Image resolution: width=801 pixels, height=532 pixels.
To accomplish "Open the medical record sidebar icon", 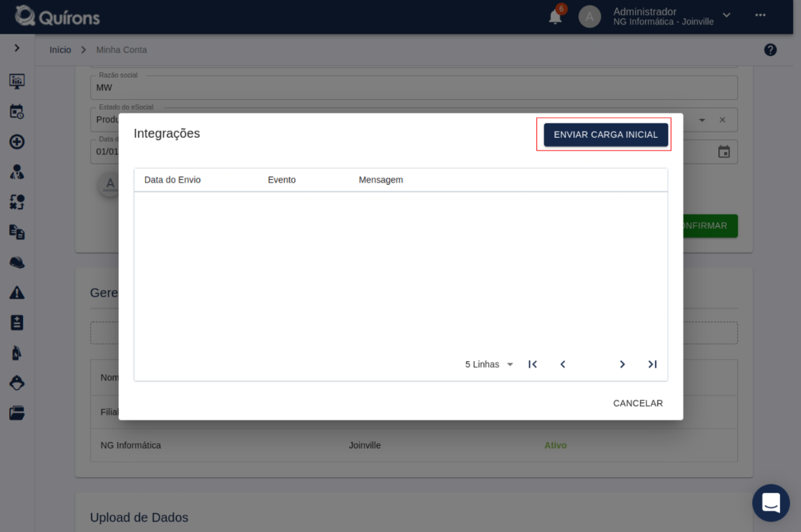I will (x=17, y=323).
